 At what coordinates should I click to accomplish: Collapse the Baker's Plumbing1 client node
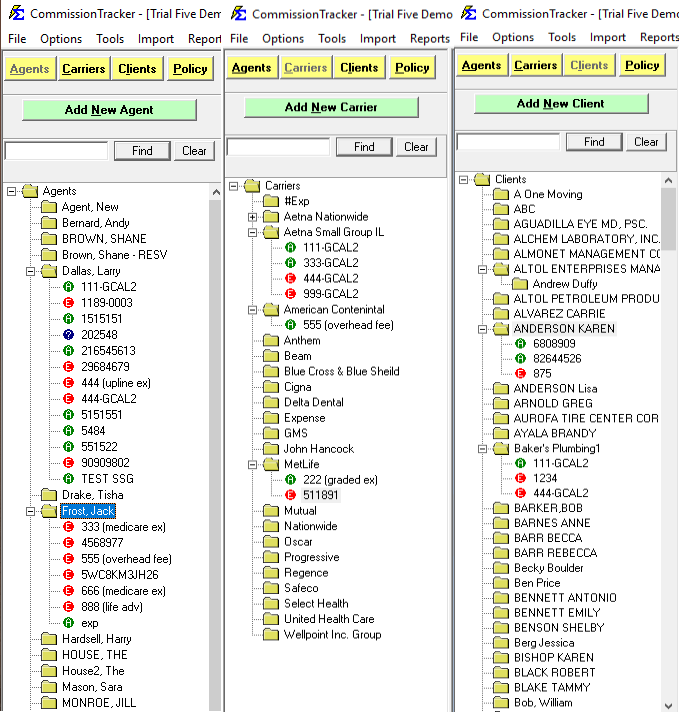[482, 449]
